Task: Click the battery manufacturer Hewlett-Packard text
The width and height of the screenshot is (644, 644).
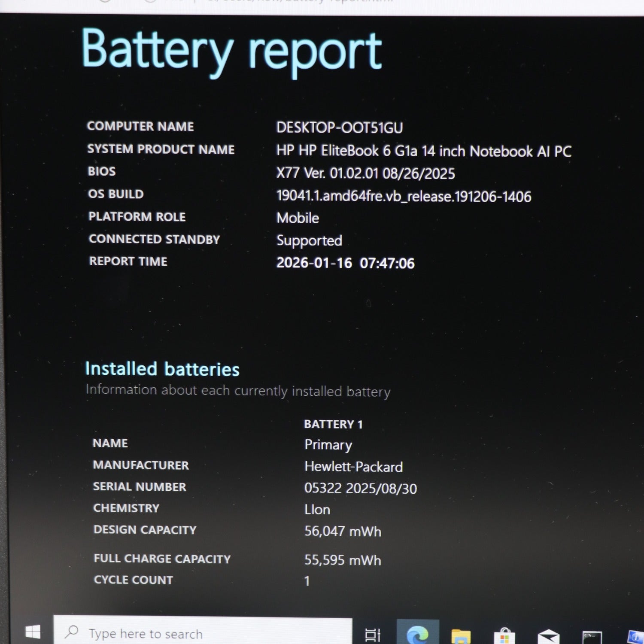Action: pos(353,467)
